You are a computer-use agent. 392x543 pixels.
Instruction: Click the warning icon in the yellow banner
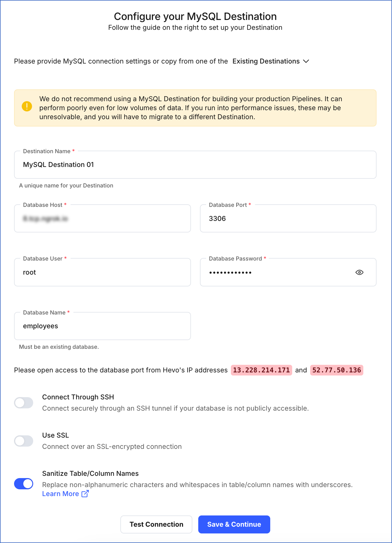(x=27, y=106)
